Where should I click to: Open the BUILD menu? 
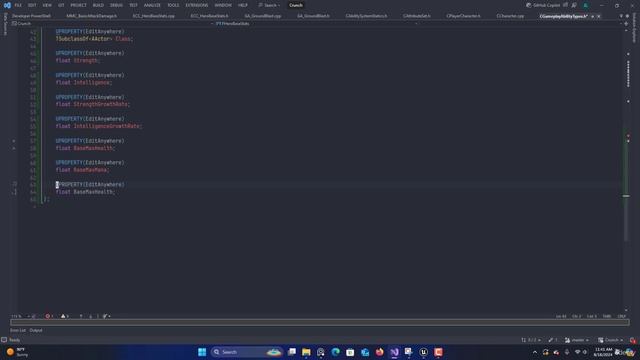pyautogui.click(x=98, y=5)
